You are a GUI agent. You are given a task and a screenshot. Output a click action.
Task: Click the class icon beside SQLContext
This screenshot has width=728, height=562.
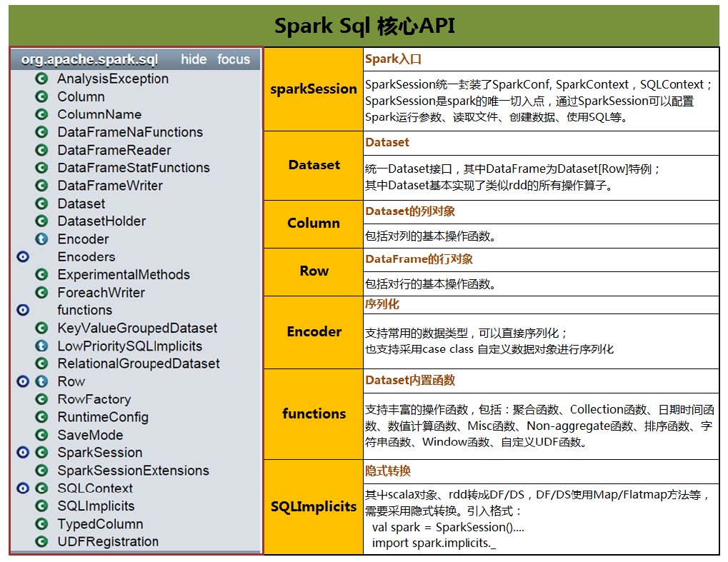pyautogui.click(x=41, y=488)
